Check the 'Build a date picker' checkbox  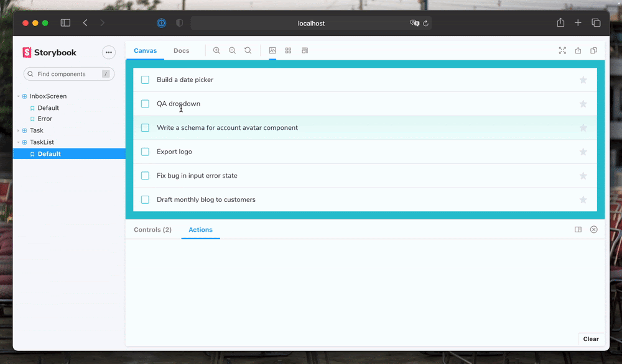145,80
